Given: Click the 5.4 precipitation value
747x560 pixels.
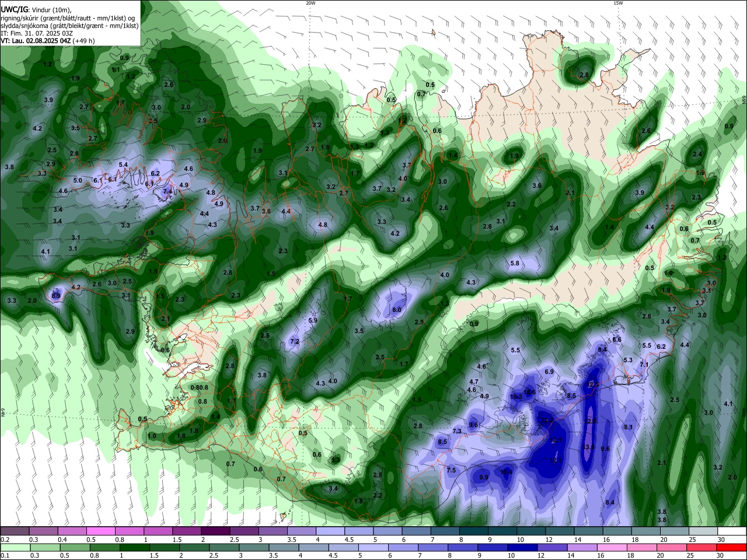Looking at the screenshot, I should (123, 164).
